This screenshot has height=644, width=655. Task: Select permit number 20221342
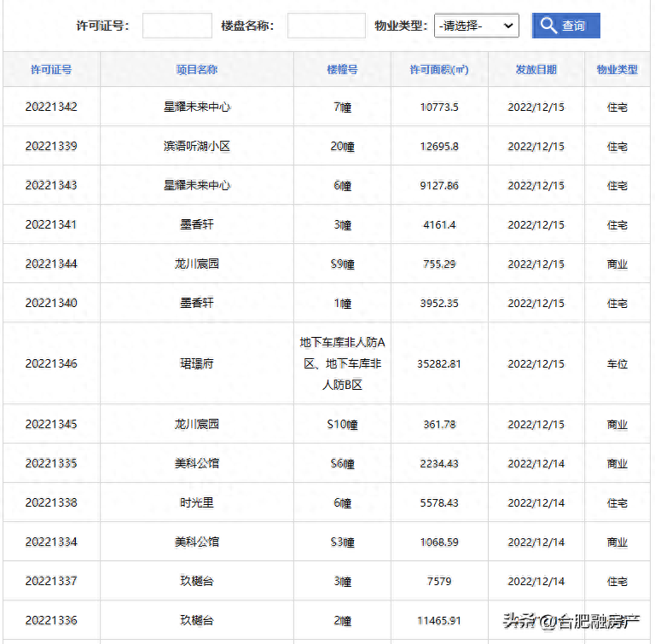51,107
